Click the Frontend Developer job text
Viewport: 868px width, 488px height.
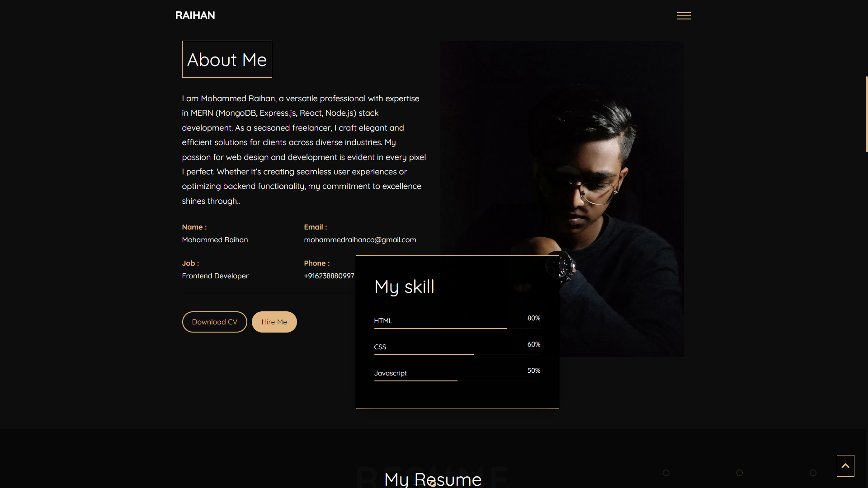point(215,276)
